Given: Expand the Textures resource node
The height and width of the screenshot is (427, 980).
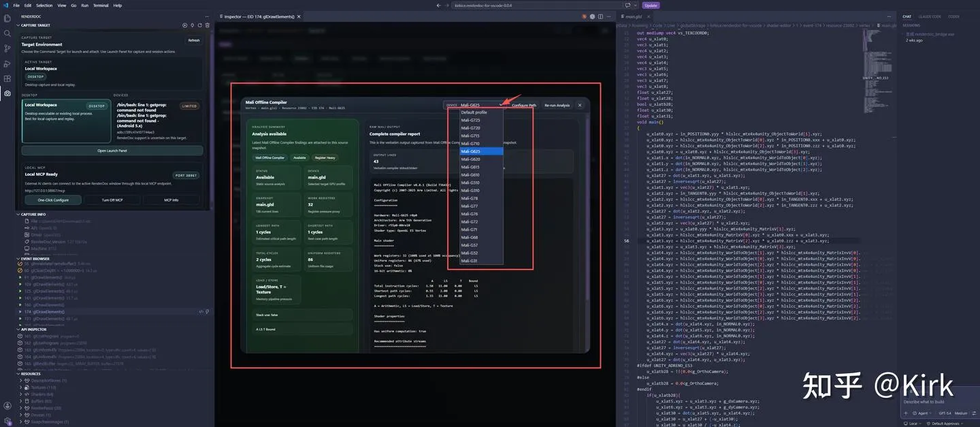Looking at the screenshot, I should tap(20, 388).
